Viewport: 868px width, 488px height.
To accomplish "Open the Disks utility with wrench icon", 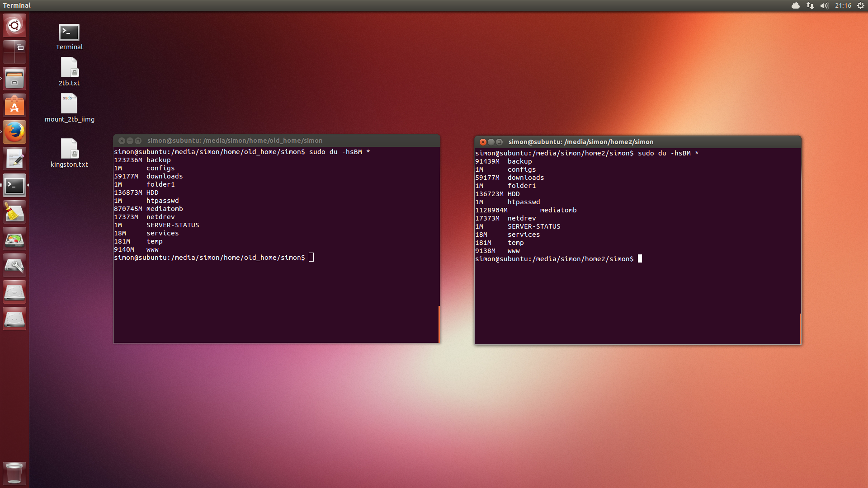I will pos(14,265).
